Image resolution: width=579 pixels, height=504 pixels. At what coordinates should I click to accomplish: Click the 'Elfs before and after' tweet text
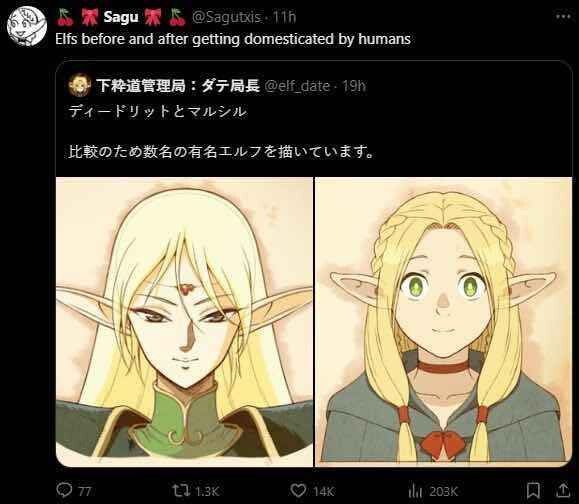[x=233, y=39]
